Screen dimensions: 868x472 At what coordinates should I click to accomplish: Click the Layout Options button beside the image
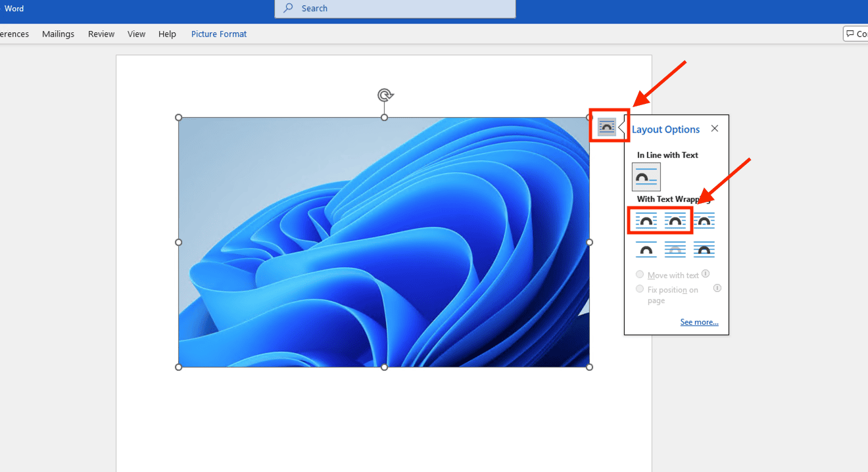[x=607, y=127]
